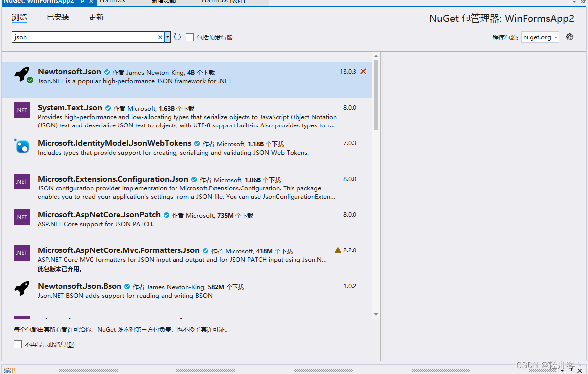Click the 1.63B download count text
The image size is (588, 374).
pyautogui.click(x=167, y=109)
